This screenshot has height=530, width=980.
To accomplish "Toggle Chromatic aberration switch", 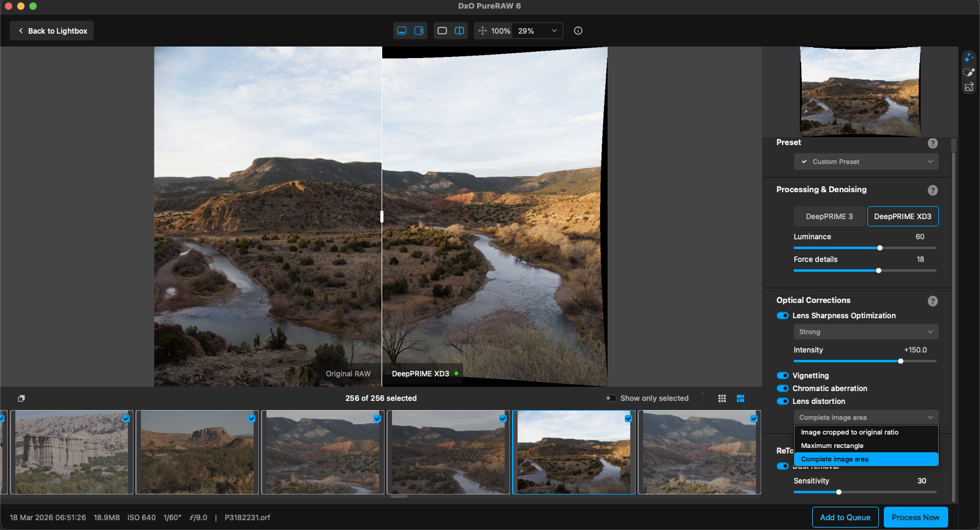I will [x=783, y=389].
